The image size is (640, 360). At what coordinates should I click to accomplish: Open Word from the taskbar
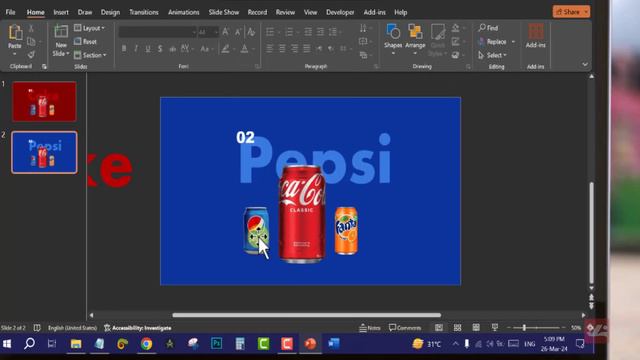coord(334,344)
